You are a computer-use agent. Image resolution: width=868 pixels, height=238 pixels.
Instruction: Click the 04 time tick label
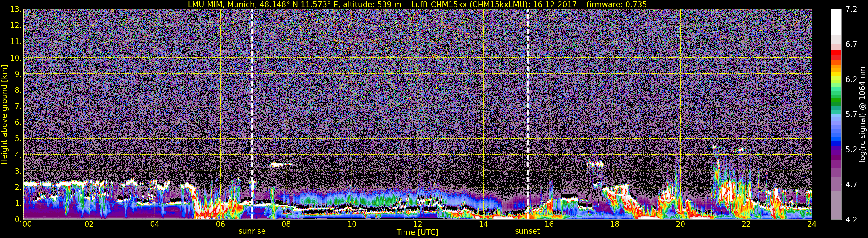pyautogui.click(x=155, y=224)
